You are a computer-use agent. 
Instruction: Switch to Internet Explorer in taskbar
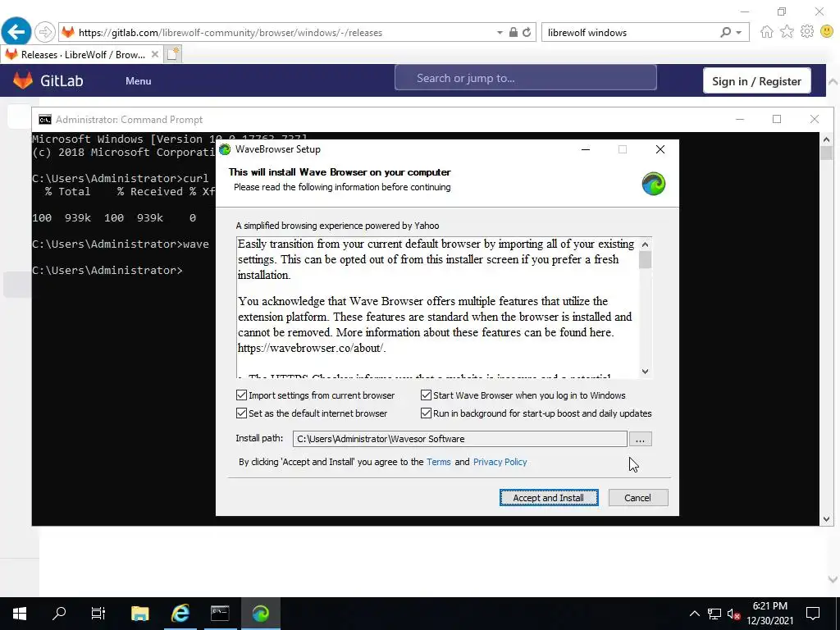click(180, 614)
